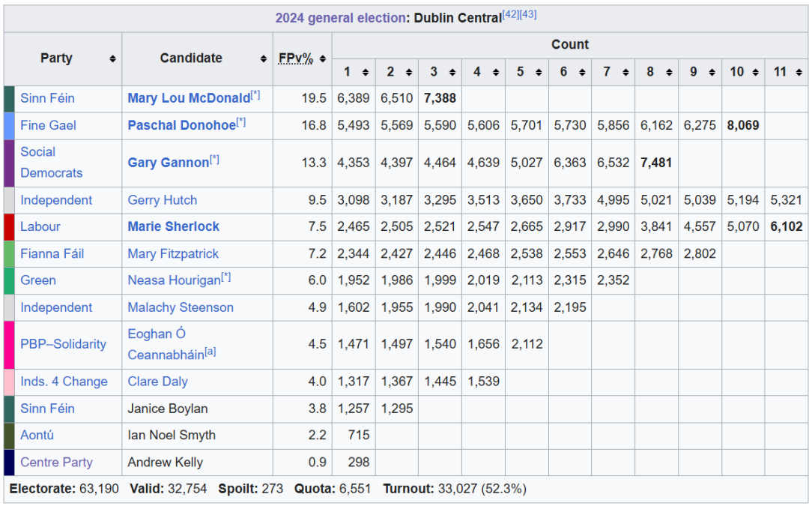
Task: Open Eoghan Ó Ceannabháin candidate page
Action: pos(166,344)
